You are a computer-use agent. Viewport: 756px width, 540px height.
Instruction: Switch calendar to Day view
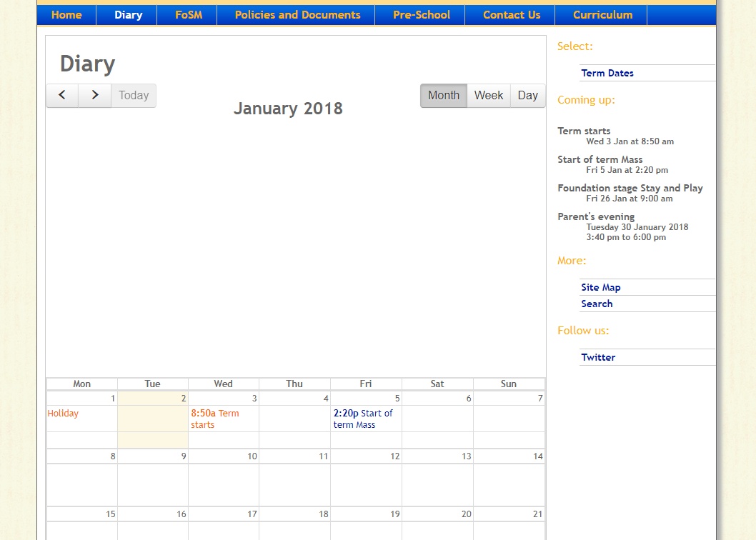tap(528, 96)
